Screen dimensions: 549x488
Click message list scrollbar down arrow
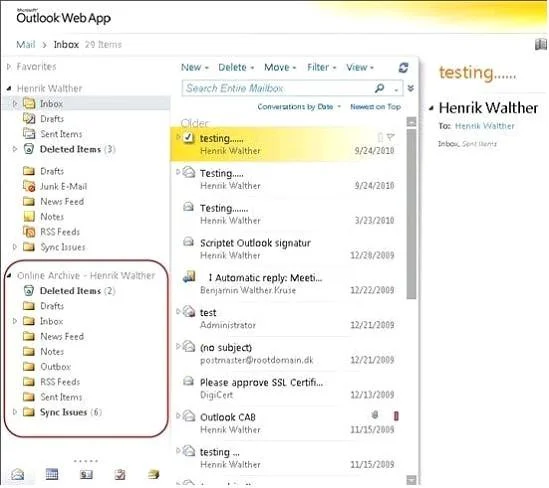tap(411, 480)
